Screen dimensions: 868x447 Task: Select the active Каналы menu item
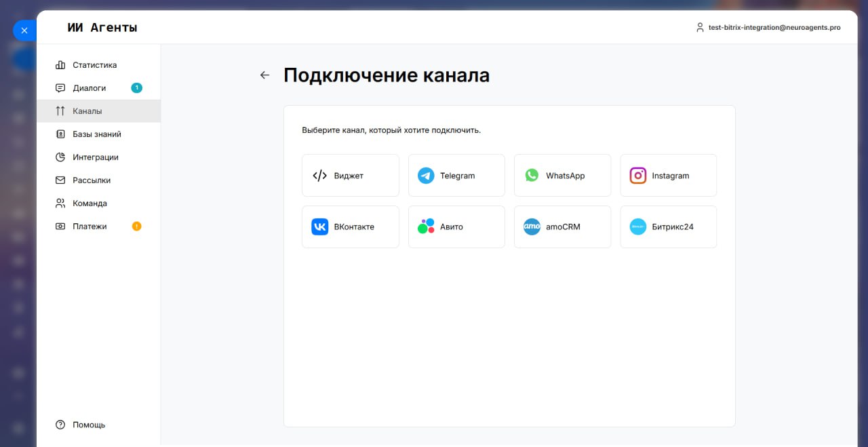coord(98,111)
